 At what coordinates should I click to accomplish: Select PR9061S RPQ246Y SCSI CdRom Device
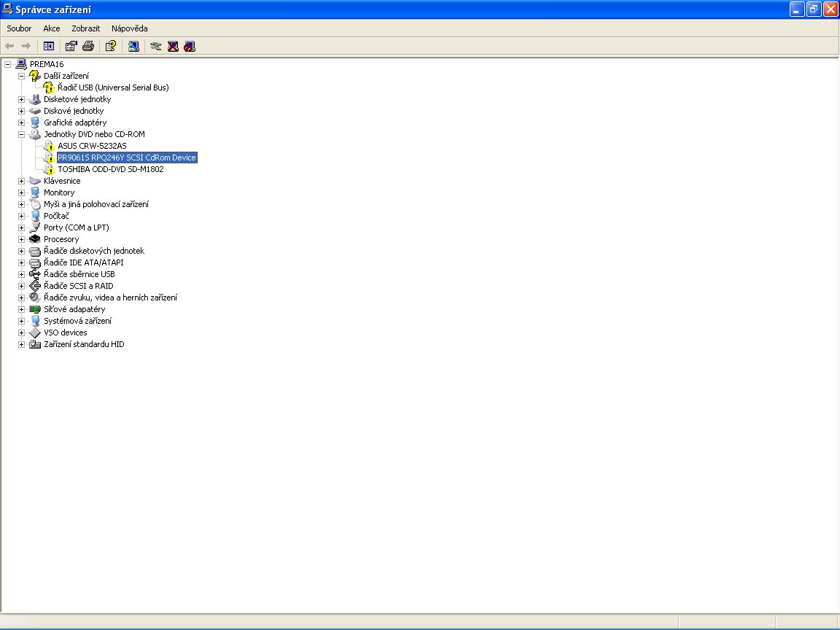(127, 157)
